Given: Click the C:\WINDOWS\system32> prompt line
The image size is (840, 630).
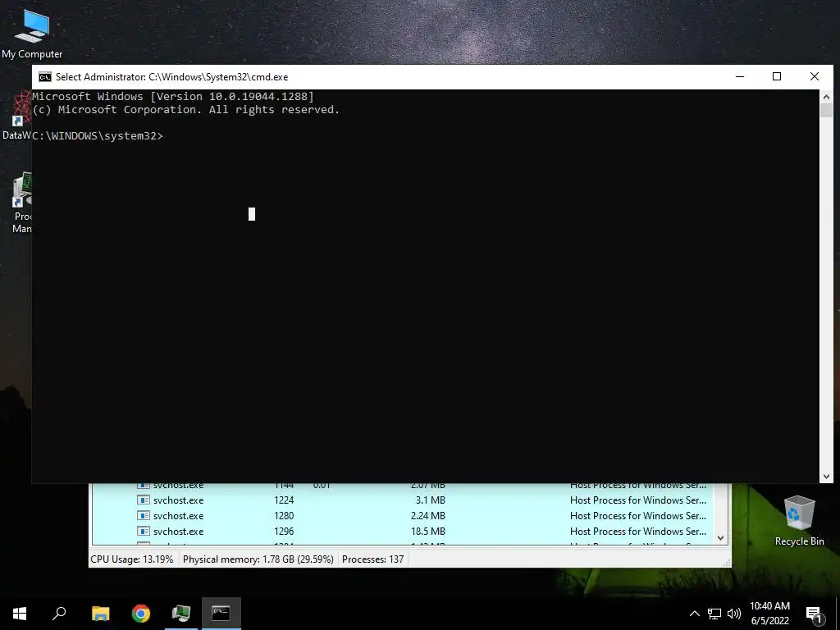Looking at the screenshot, I should pyautogui.click(x=98, y=136).
